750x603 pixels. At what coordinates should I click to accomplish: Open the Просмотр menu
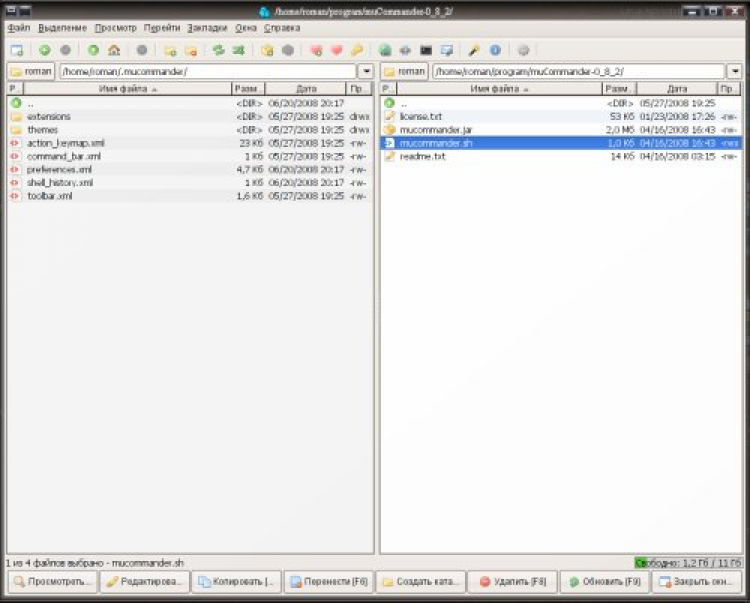coord(115,28)
